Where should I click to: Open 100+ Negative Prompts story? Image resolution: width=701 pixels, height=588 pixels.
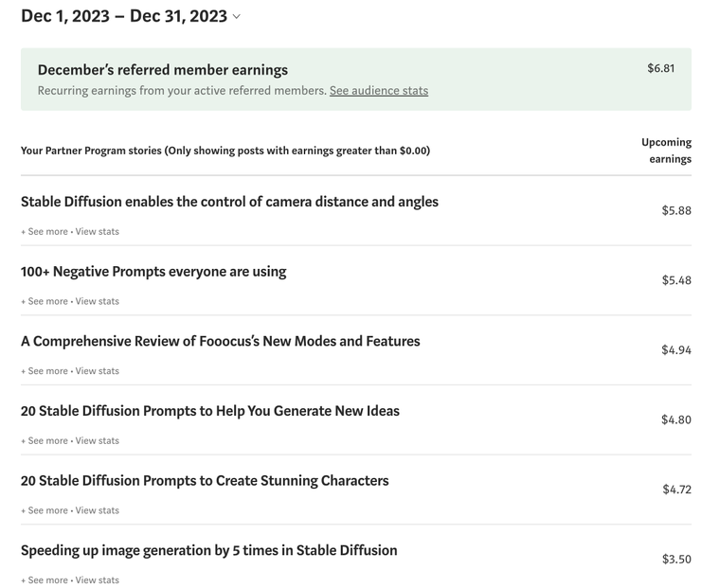pyautogui.click(x=153, y=272)
